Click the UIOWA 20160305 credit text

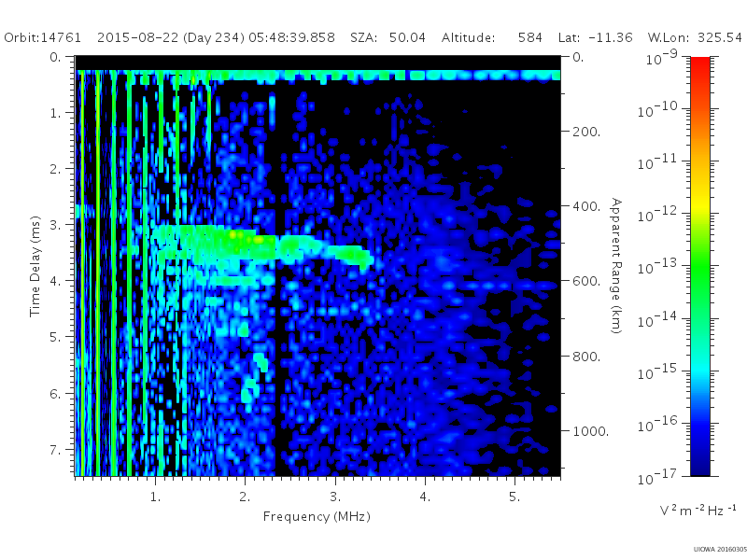[x=720, y=550]
